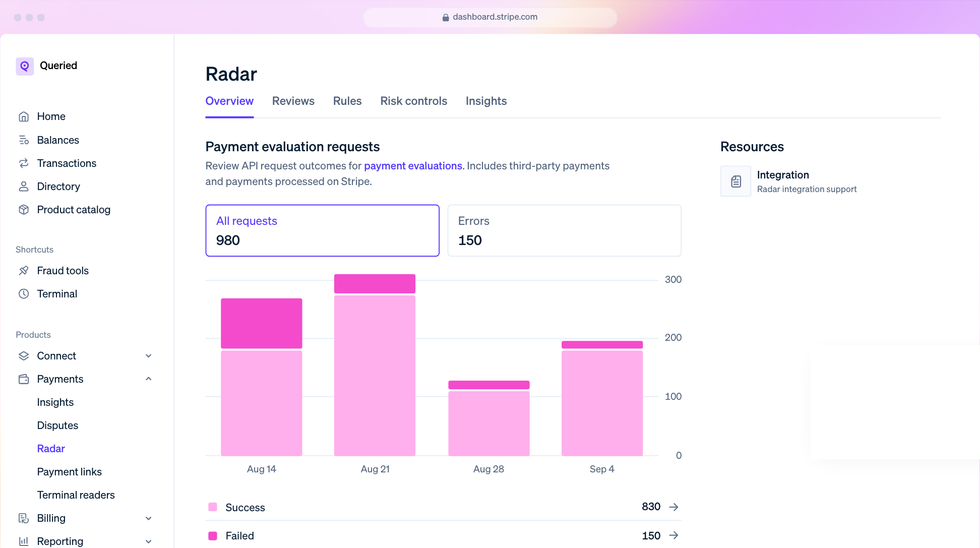Click the Success legend color swatch
This screenshot has height=548, width=980.
[213, 507]
